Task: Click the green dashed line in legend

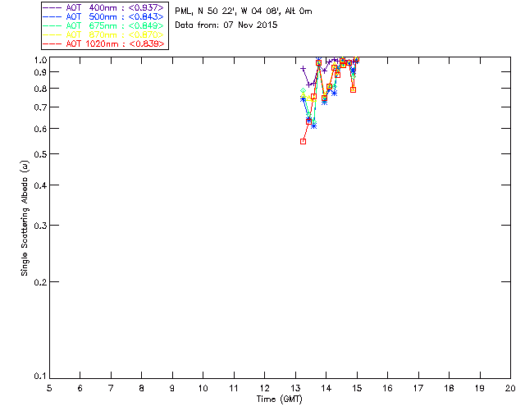Action: pyautogui.click(x=52, y=26)
